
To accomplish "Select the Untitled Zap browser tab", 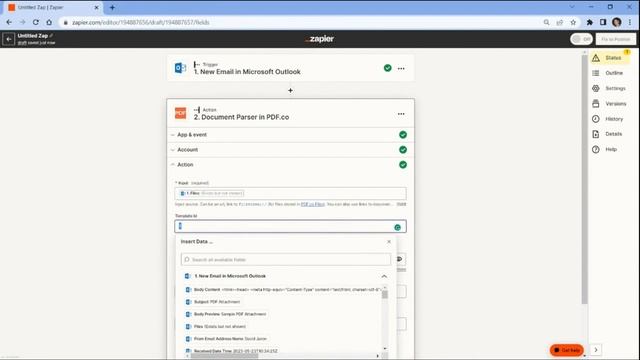I will tap(53, 7).
